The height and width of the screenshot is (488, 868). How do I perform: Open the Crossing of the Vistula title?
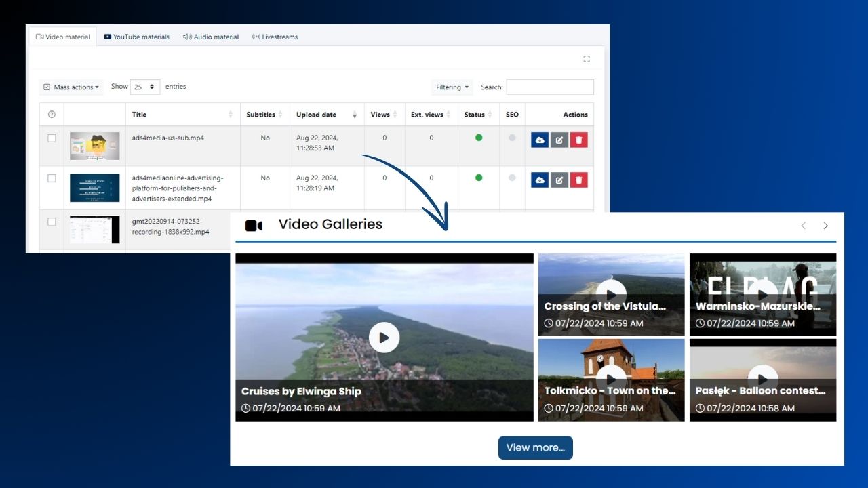click(x=605, y=306)
